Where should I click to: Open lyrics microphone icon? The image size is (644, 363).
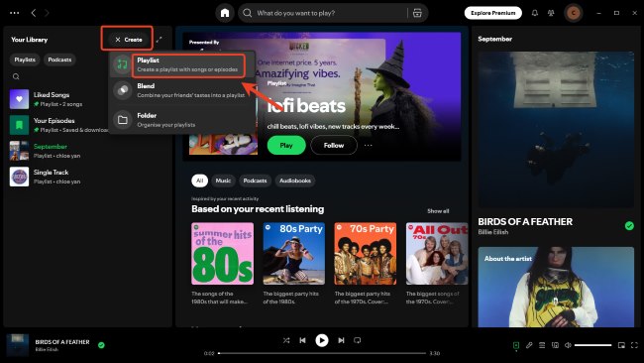click(529, 345)
